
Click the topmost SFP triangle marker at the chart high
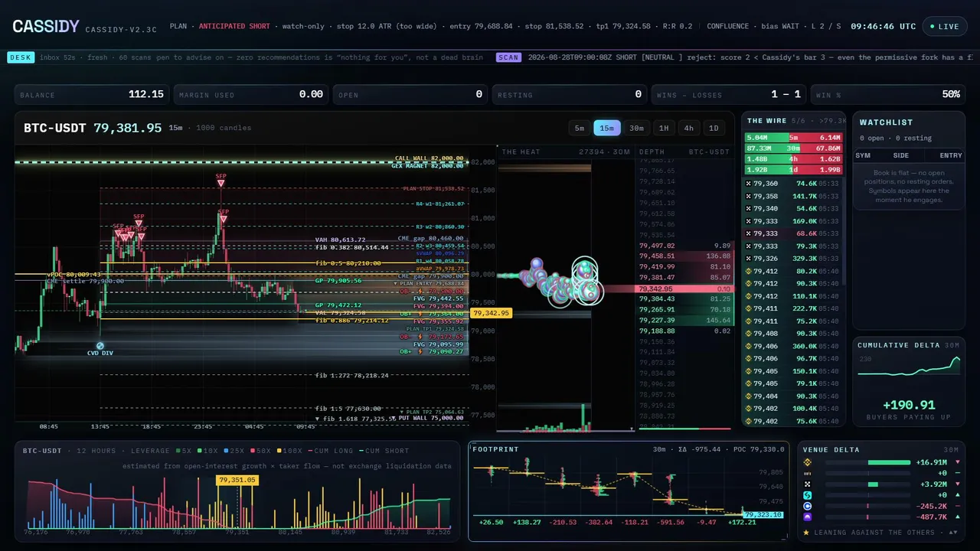[x=220, y=184]
